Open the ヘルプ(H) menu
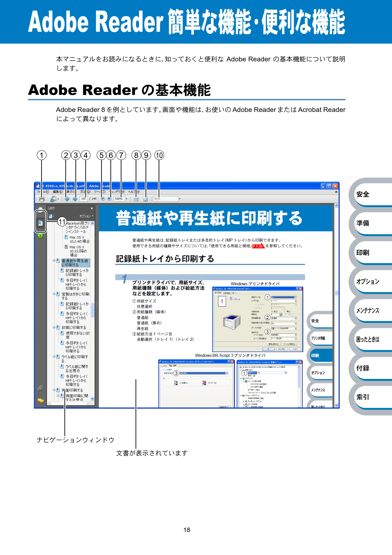392x555 pixels. [x=134, y=192]
